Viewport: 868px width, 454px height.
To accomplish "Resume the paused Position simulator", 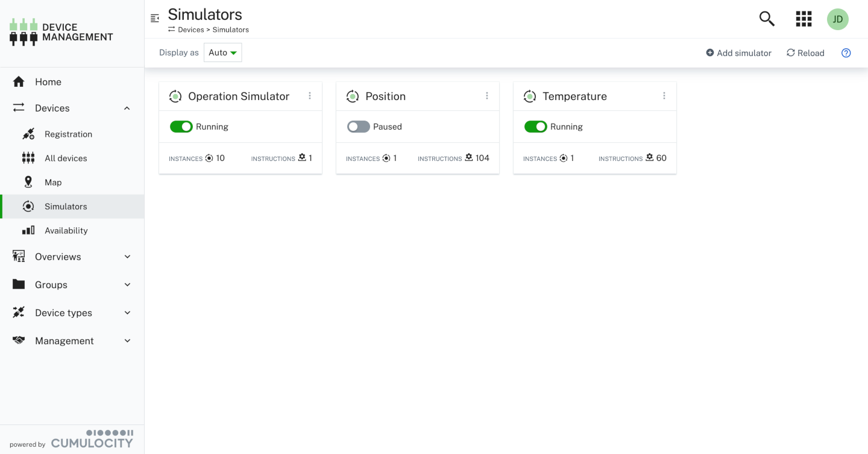I will pyautogui.click(x=358, y=127).
